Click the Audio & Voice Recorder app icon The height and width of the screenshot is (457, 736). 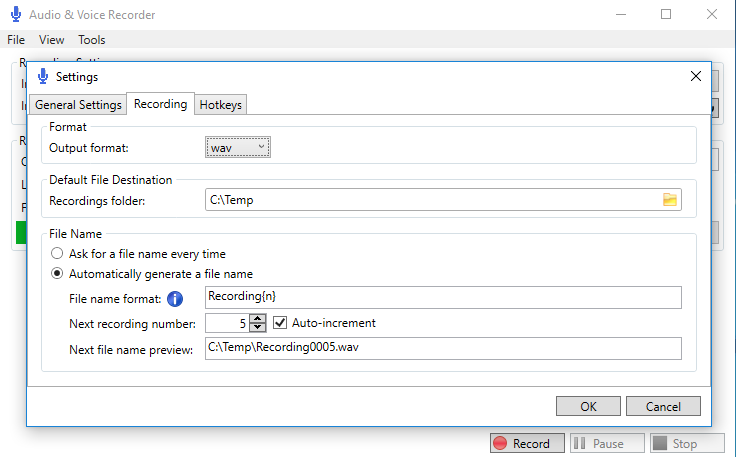coord(16,15)
